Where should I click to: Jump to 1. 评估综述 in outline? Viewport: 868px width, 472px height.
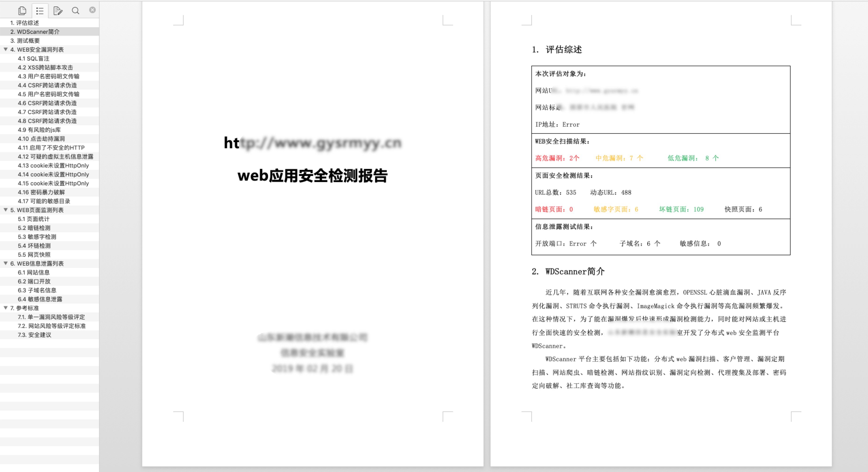25,23
